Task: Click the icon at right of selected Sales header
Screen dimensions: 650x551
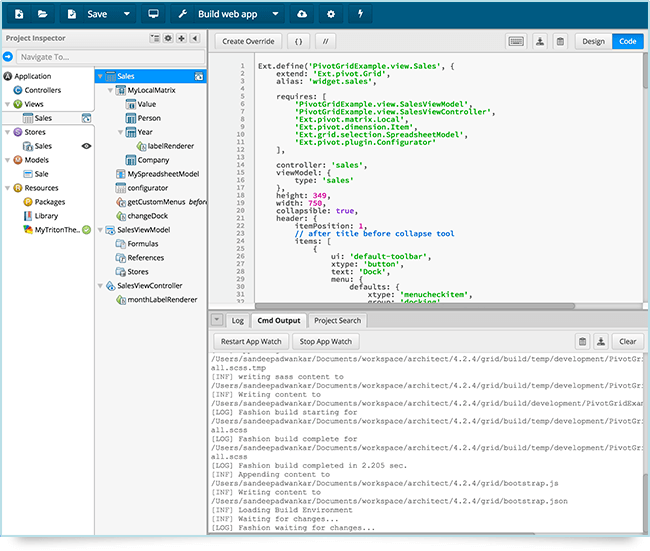Action: tap(199, 76)
